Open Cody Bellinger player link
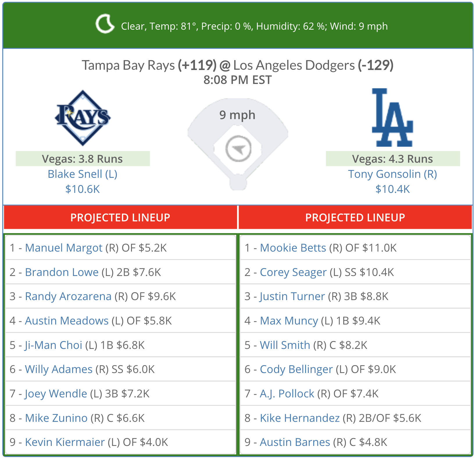The height and width of the screenshot is (459, 476). click(296, 369)
